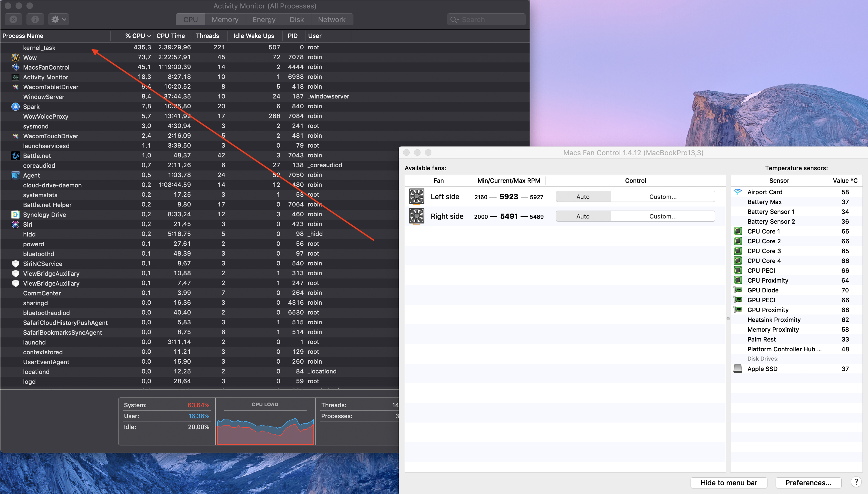868x494 pixels.
Task: Sort by the Process Name column header
Action: tap(55, 36)
